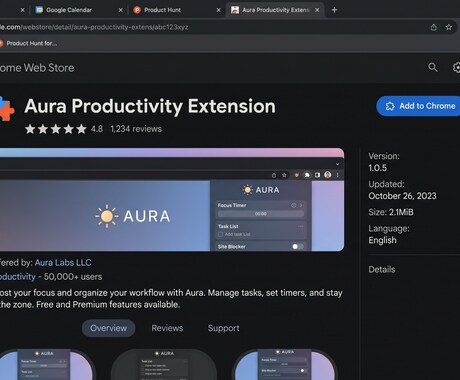Click the Chrome Web Store title
460x380 pixels.
point(37,68)
